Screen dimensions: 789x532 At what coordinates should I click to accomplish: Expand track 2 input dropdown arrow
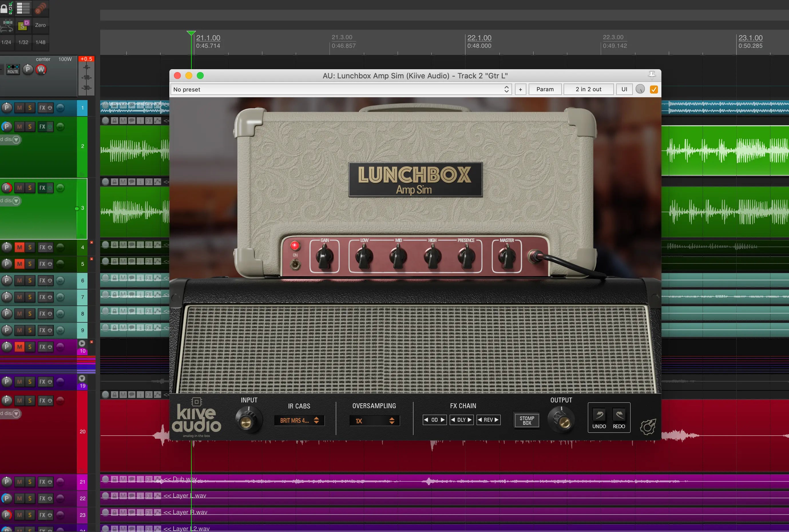point(16,140)
